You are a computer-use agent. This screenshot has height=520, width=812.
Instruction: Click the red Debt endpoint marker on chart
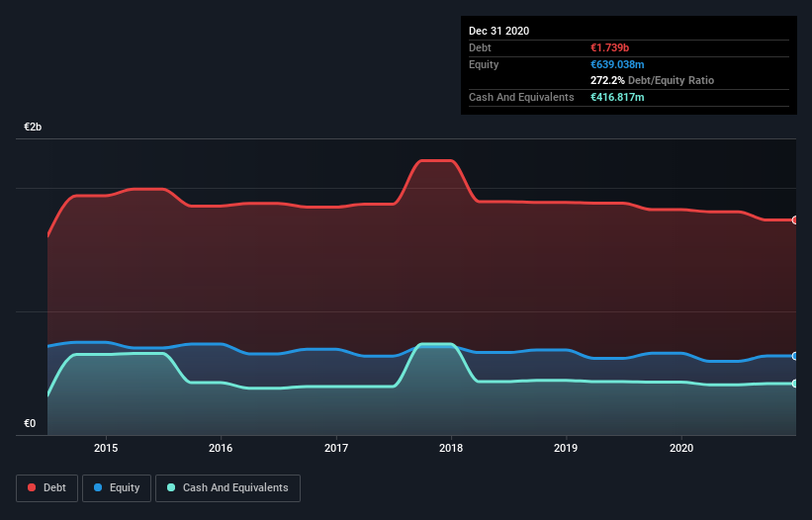tap(795, 219)
